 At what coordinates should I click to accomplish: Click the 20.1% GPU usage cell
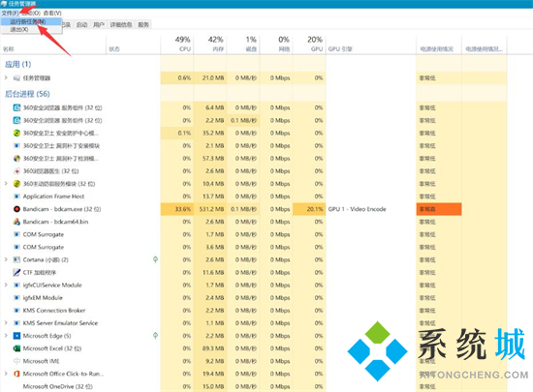[x=309, y=209]
